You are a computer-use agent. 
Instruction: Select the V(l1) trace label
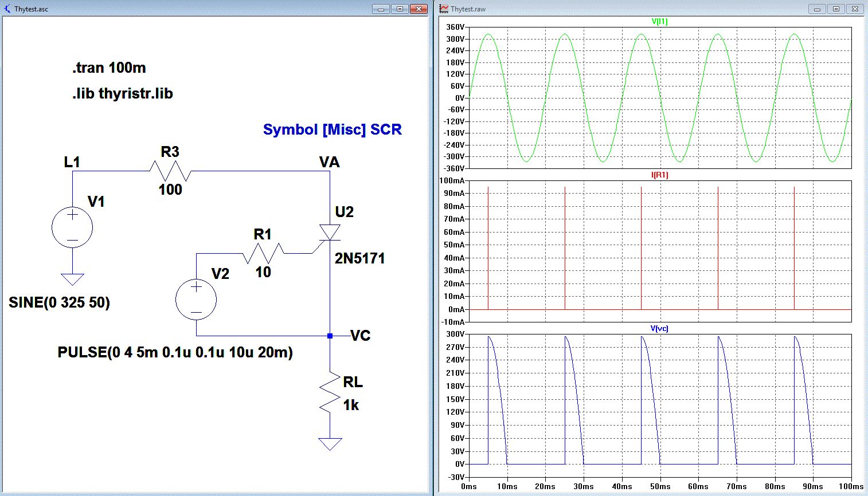tap(659, 22)
